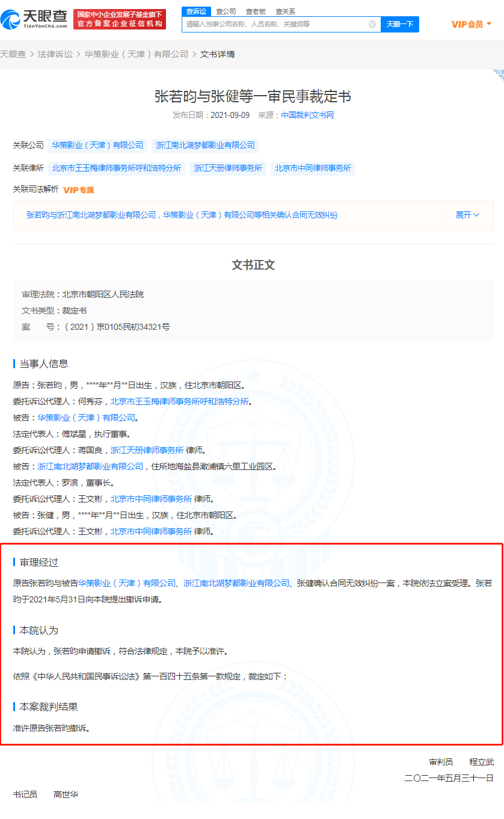
Task: Open the VIP会员 dropdown menu
Action: point(472,24)
